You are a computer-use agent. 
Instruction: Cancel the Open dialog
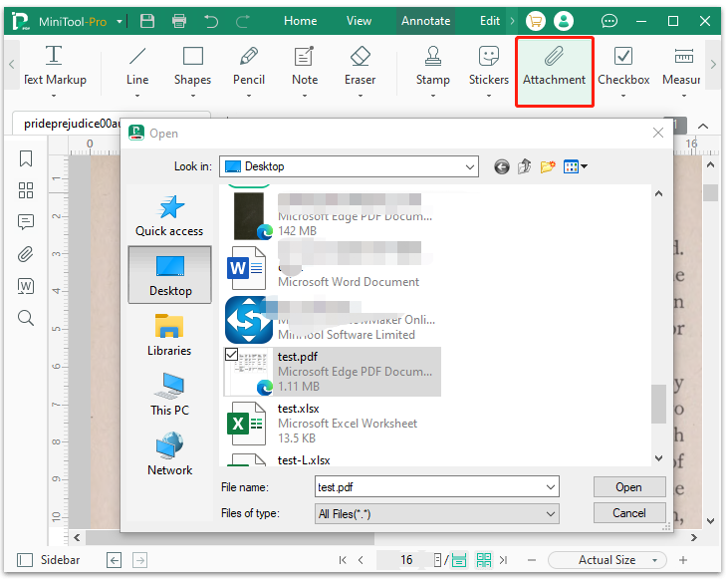click(629, 513)
